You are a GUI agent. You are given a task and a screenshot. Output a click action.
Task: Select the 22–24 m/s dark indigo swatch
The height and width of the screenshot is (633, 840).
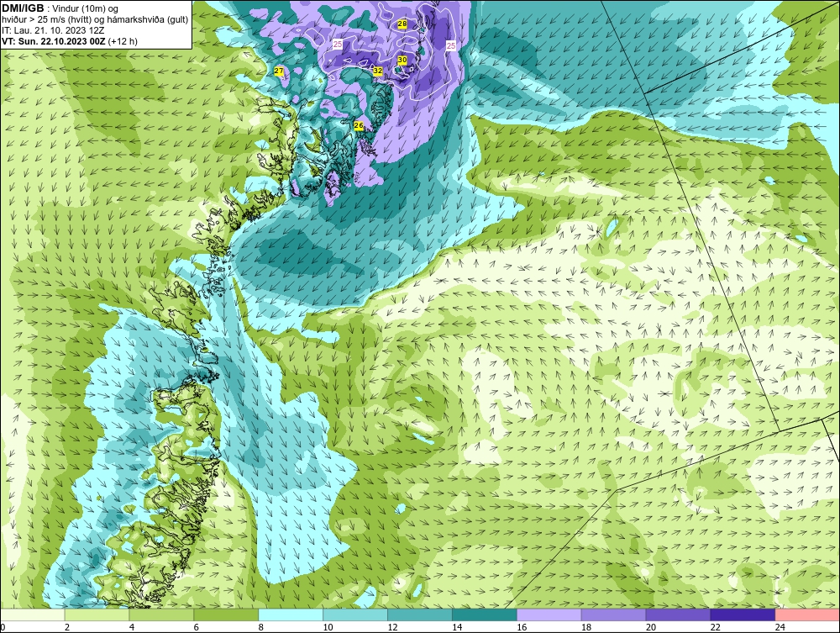tap(743, 615)
